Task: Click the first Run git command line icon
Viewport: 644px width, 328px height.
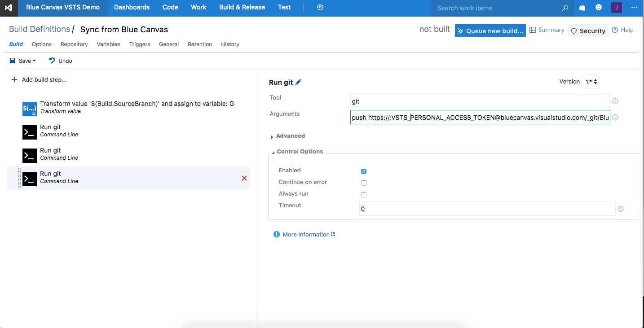Action: click(x=30, y=132)
